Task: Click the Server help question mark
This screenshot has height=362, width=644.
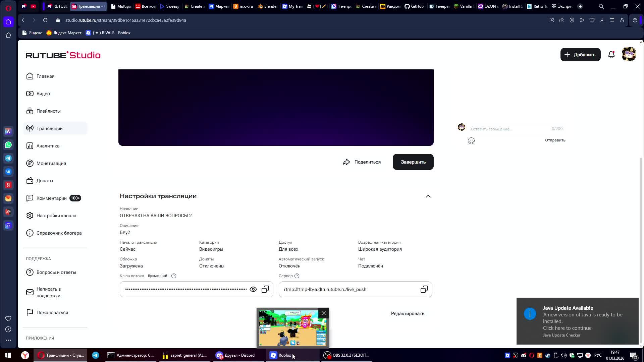Action: tap(297, 276)
